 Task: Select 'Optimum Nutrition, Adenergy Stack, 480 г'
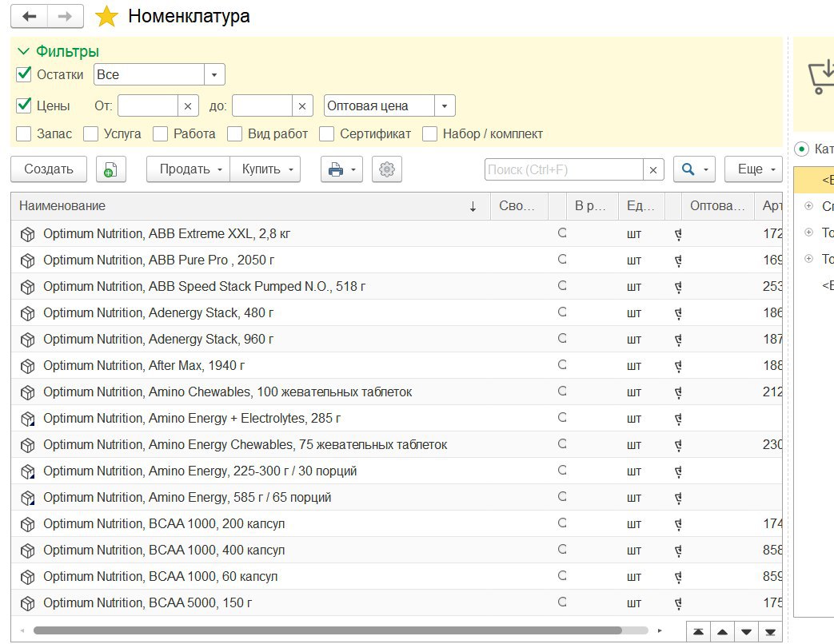(158, 313)
